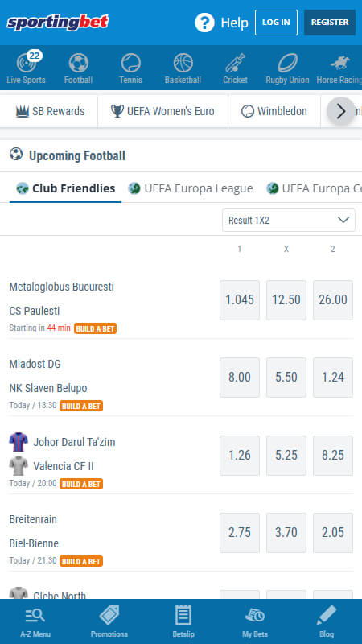
Task: Show more quick links with right chevron
Action: [341, 111]
